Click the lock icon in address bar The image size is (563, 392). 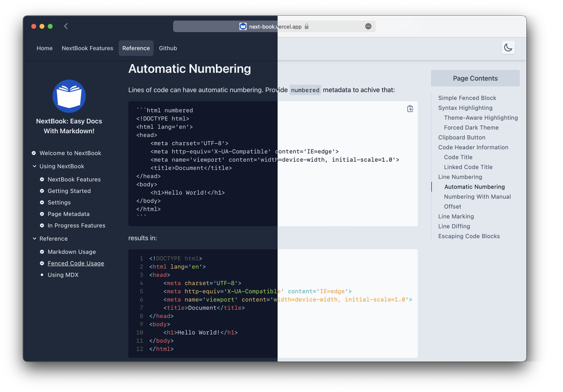pos(306,26)
